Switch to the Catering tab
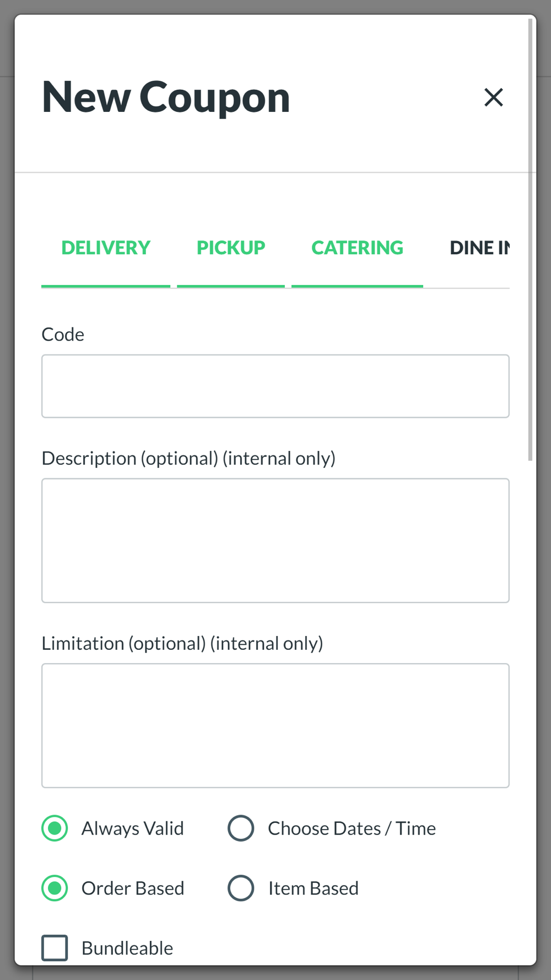This screenshot has height=980, width=551. [357, 248]
